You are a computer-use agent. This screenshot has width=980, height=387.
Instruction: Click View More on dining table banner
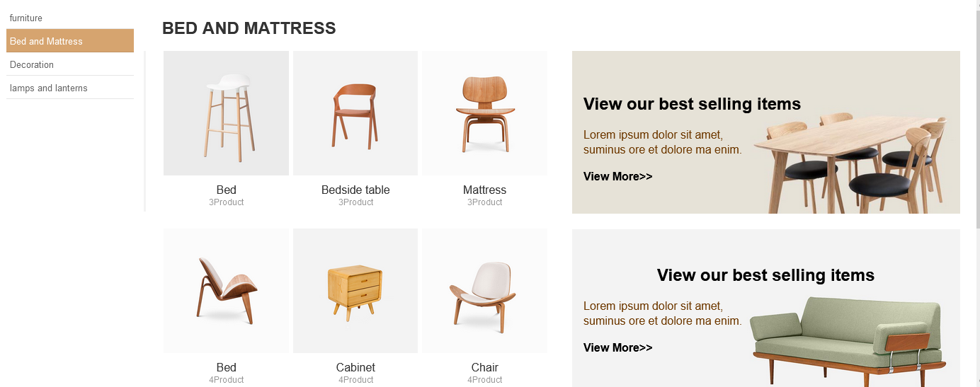(617, 176)
